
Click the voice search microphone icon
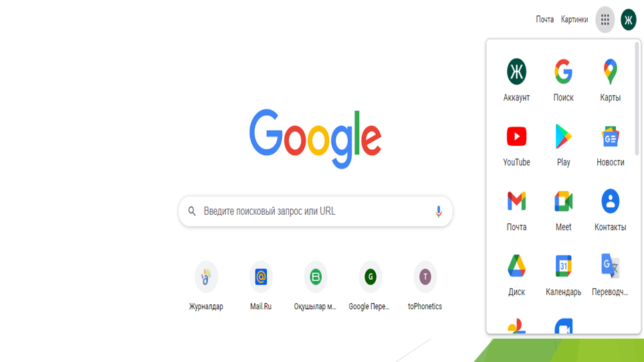(438, 211)
